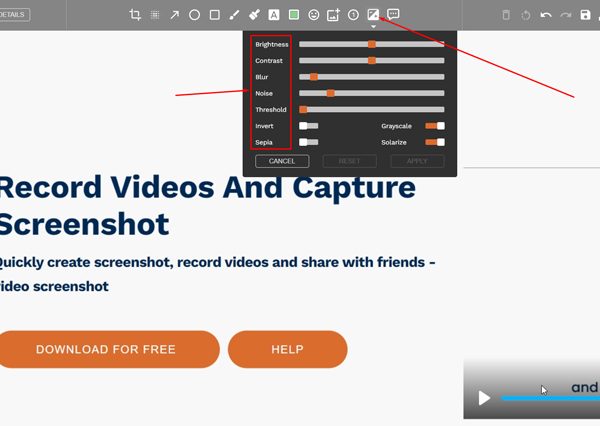
Task: Choose the Circle shape tool
Action: pyautogui.click(x=195, y=15)
